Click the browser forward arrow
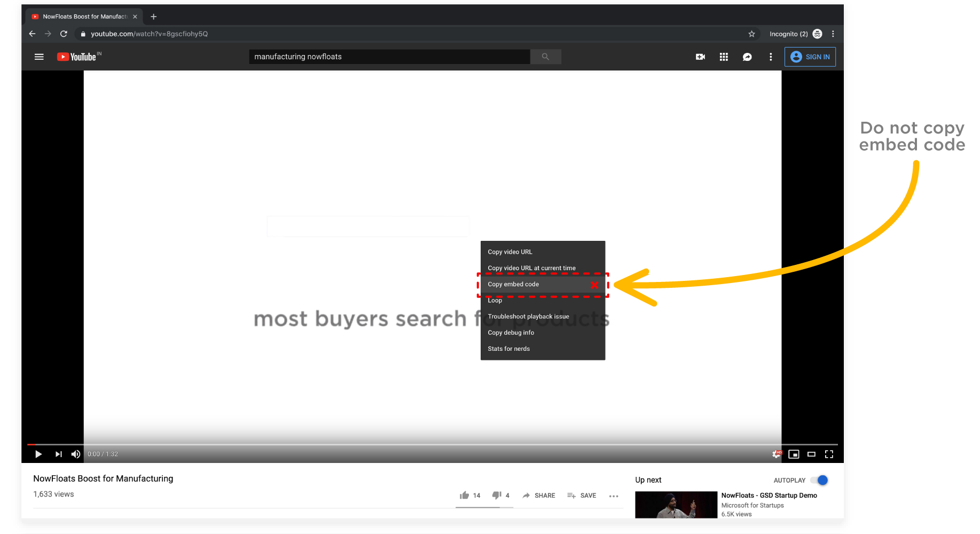The width and height of the screenshot is (980, 534). click(48, 34)
